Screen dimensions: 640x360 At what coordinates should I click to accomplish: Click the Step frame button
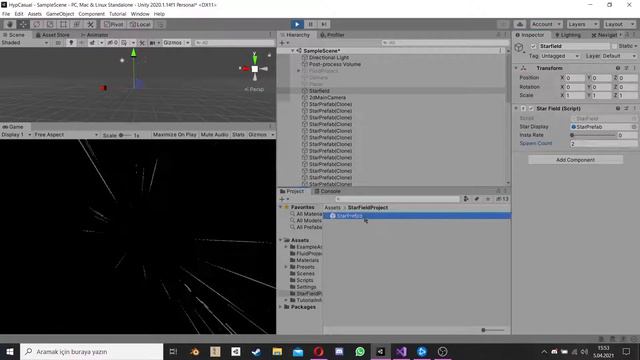[324, 24]
